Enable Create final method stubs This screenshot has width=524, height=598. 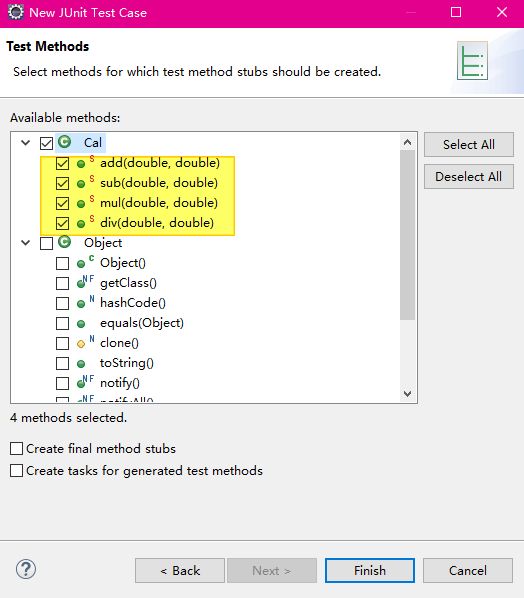[x=16, y=448]
